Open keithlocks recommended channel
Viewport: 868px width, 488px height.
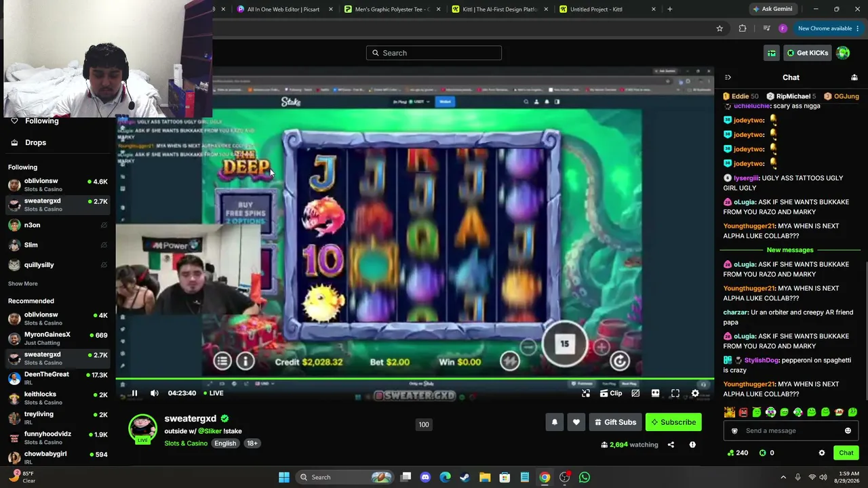point(58,398)
